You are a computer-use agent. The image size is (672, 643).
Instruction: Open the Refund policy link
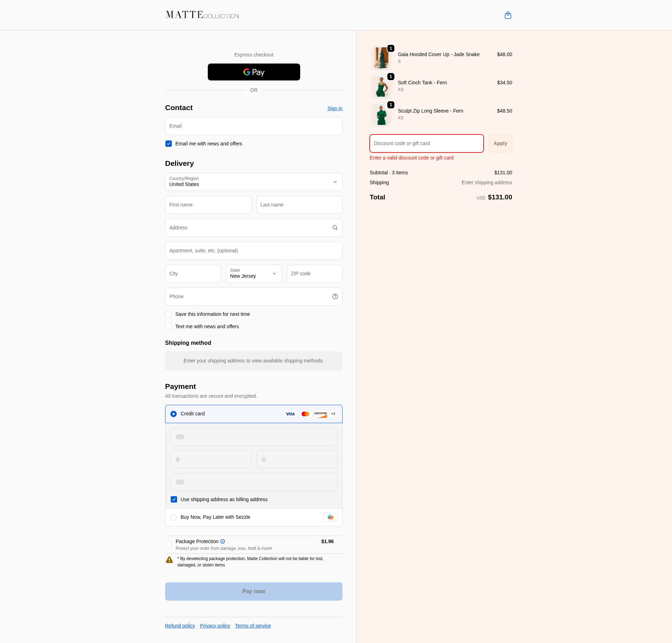180,626
